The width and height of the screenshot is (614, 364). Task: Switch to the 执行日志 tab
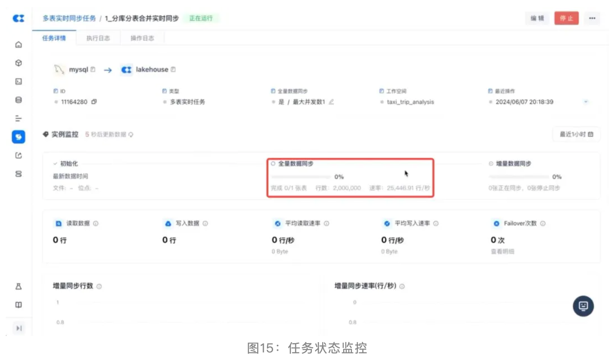click(98, 38)
